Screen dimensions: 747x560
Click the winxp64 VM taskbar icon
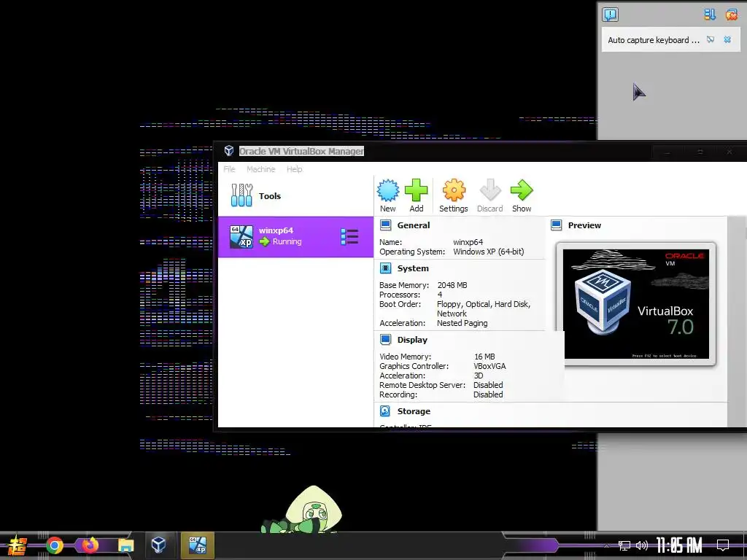[x=198, y=545]
